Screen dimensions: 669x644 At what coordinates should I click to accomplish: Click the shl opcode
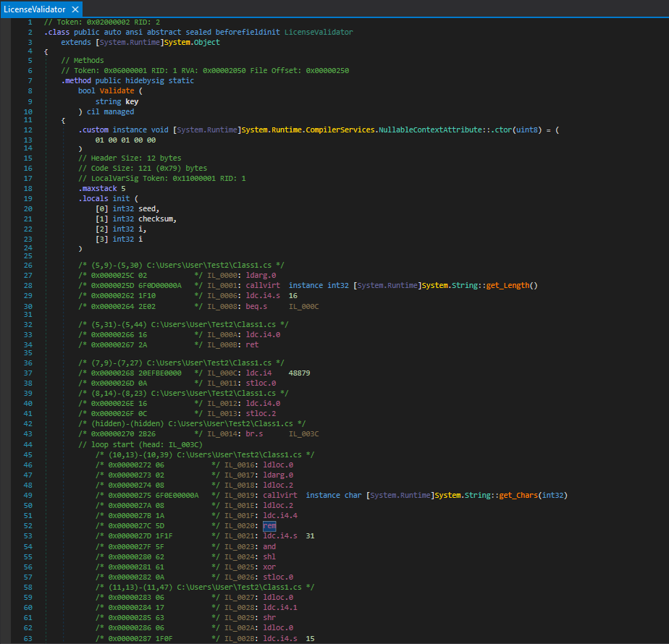pyautogui.click(x=269, y=556)
